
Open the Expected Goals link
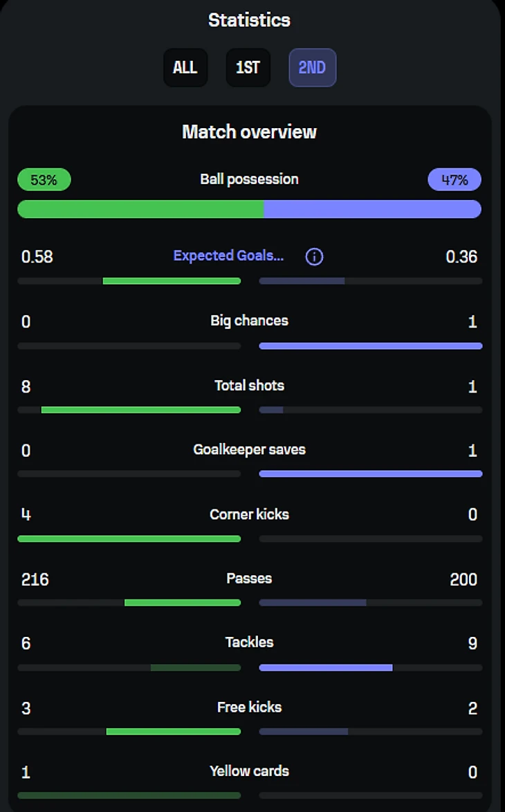228,255
